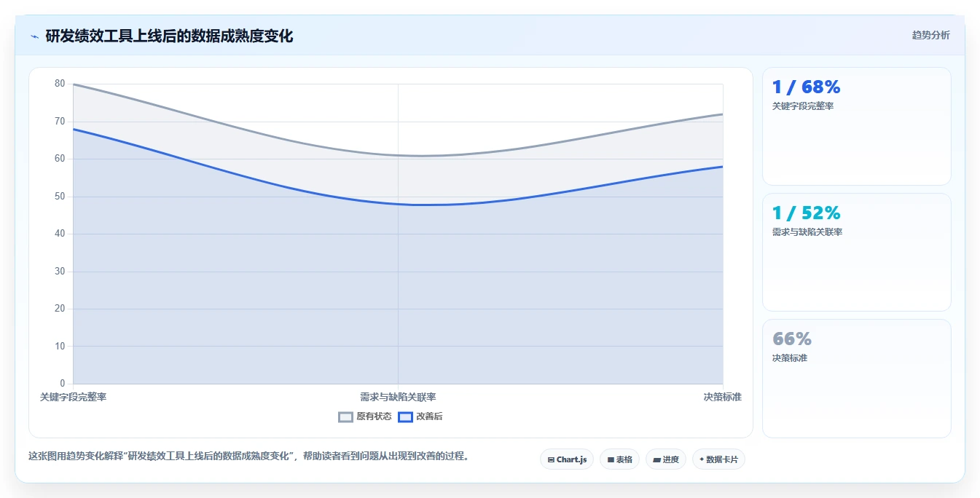This screenshot has width=980, height=498.
Task: Click the icon inside the 表格 tag
Action: tap(611, 460)
